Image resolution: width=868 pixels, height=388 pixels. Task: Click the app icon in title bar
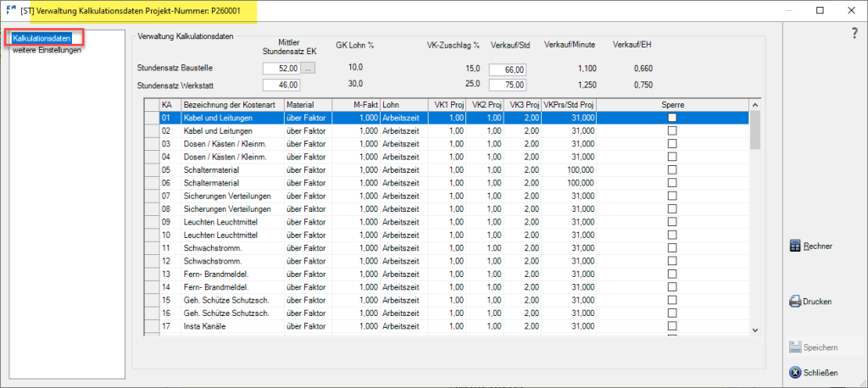click(x=10, y=10)
